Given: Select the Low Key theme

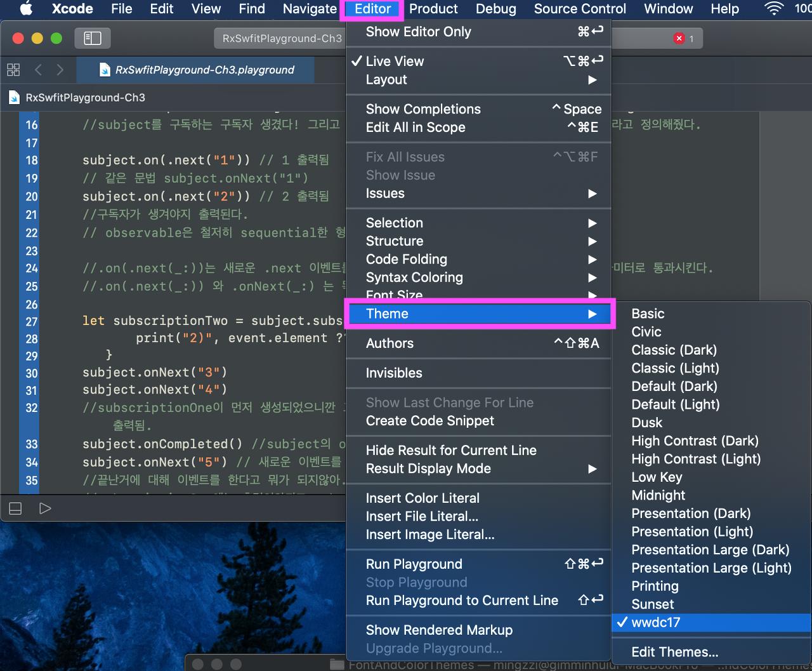Looking at the screenshot, I should coord(711,477).
